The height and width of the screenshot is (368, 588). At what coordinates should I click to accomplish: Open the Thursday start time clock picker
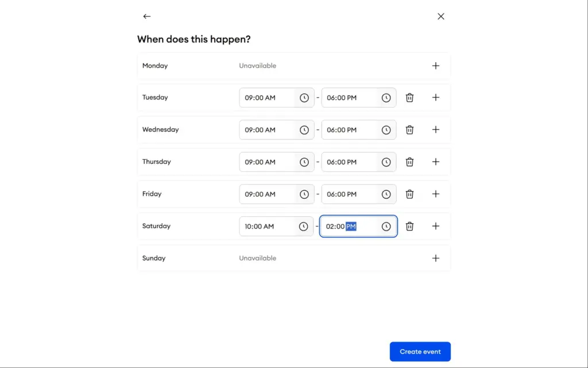click(304, 162)
